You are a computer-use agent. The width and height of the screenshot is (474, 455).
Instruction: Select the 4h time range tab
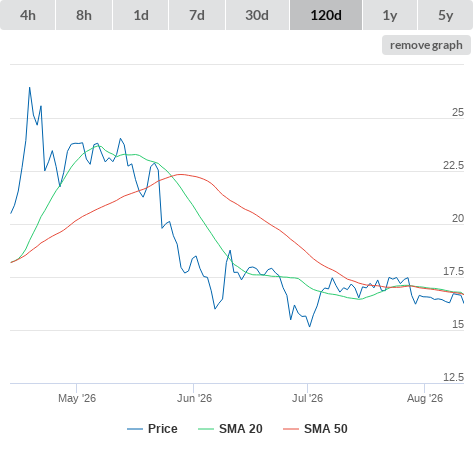pyautogui.click(x=28, y=15)
